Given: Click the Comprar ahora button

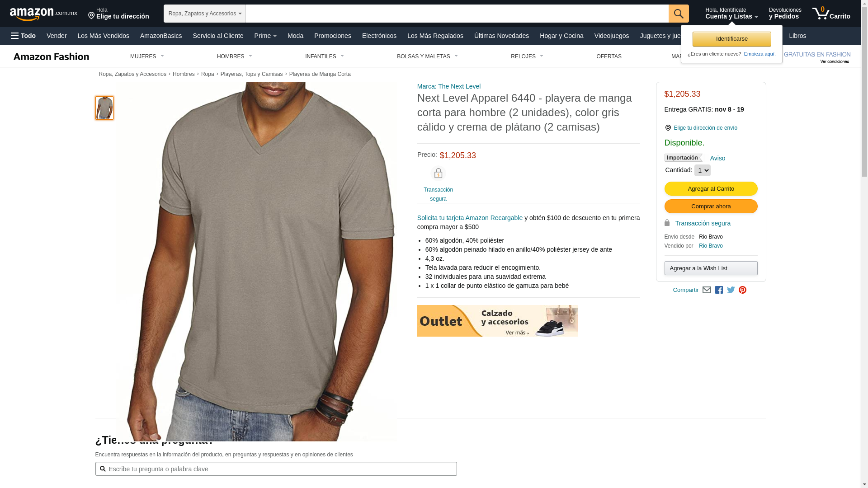Looking at the screenshot, I should click(711, 206).
